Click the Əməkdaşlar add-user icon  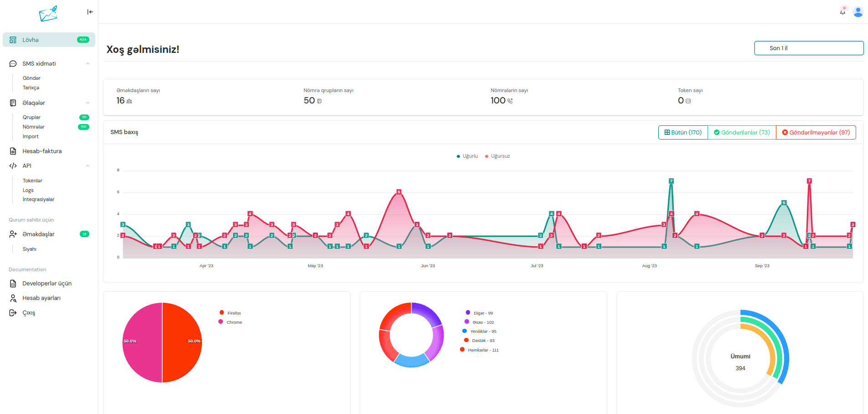[13, 234]
